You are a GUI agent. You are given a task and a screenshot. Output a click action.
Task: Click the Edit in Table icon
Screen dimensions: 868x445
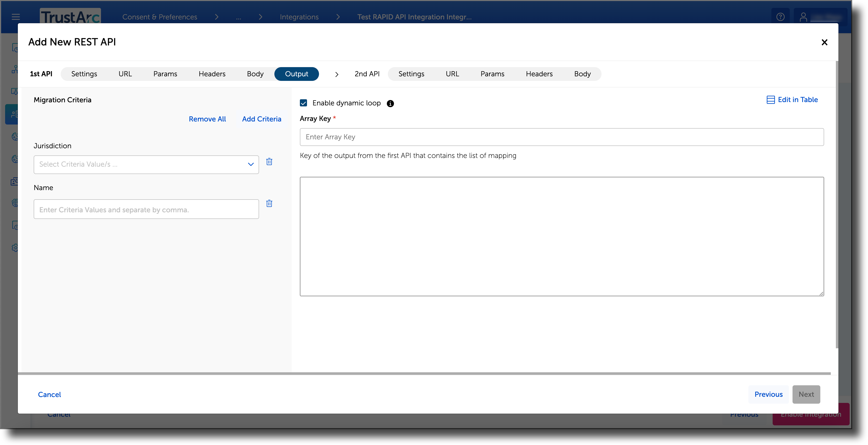[x=770, y=100]
